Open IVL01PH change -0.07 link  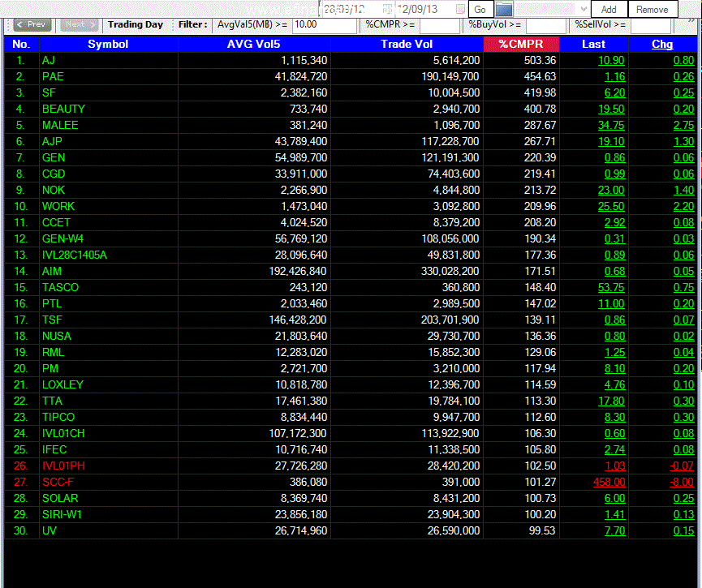tap(682, 466)
